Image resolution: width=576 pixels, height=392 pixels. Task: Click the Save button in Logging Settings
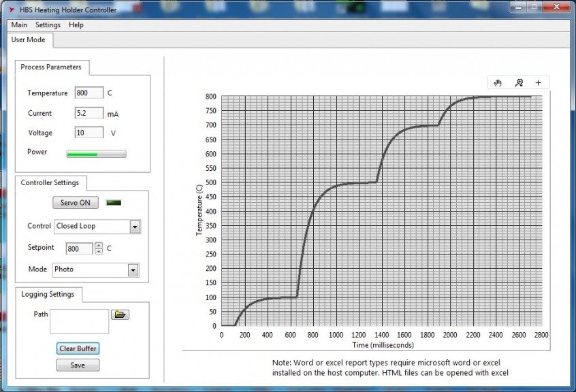pos(78,365)
